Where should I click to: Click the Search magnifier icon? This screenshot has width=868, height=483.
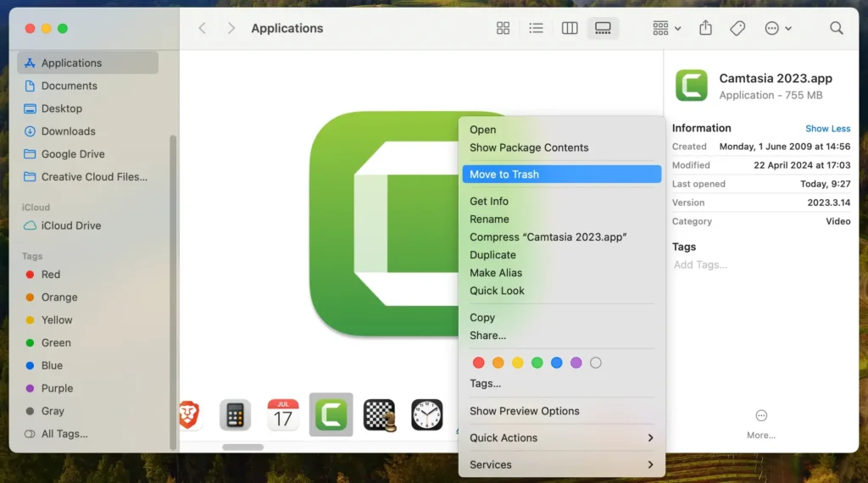[836, 28]
